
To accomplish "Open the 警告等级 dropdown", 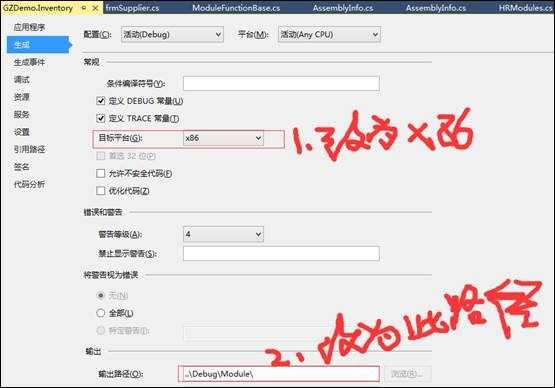I will (x=223, y=234).
